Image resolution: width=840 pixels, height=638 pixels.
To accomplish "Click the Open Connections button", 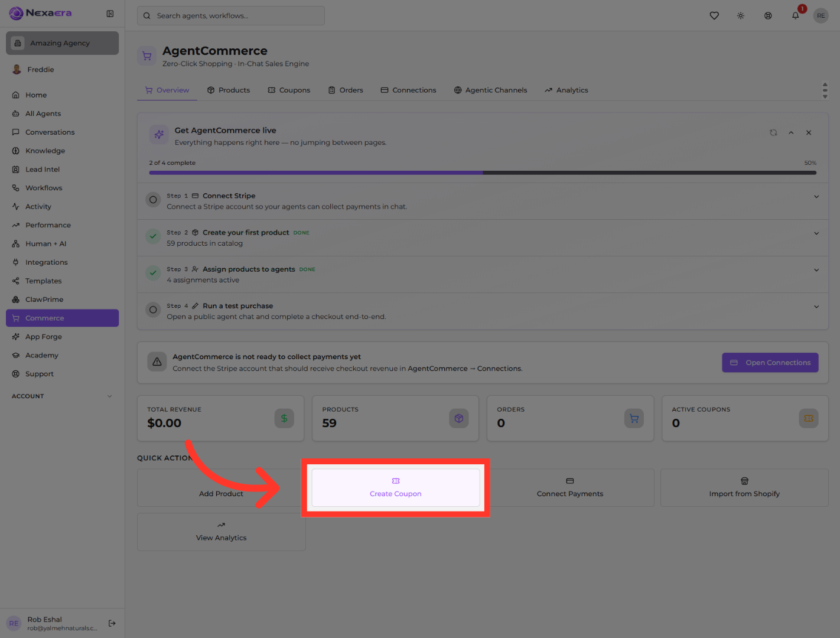I will point(770,363).
